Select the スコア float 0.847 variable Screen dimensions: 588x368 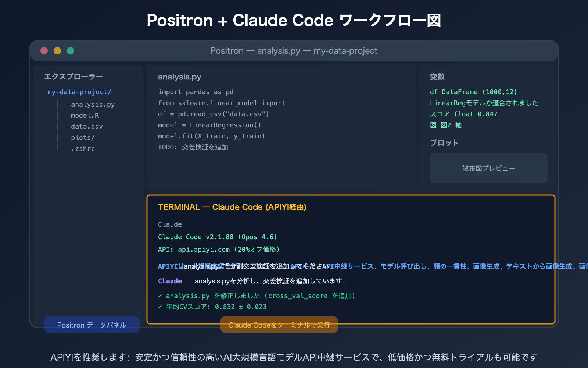tap(464, 114)
